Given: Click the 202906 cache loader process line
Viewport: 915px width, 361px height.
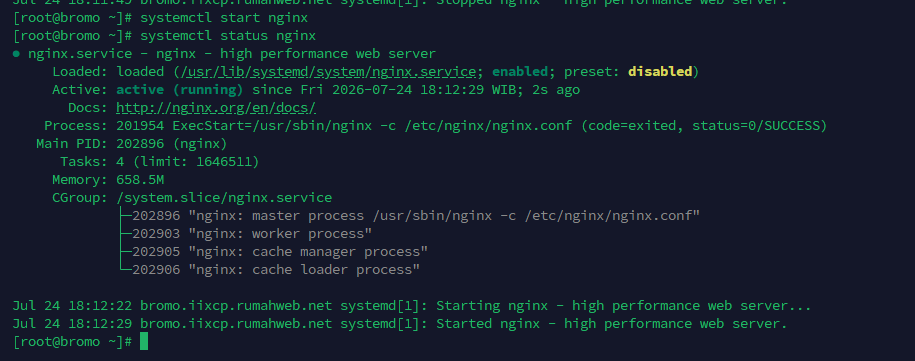Looking at the screenshot, I should tap(276, 270).
